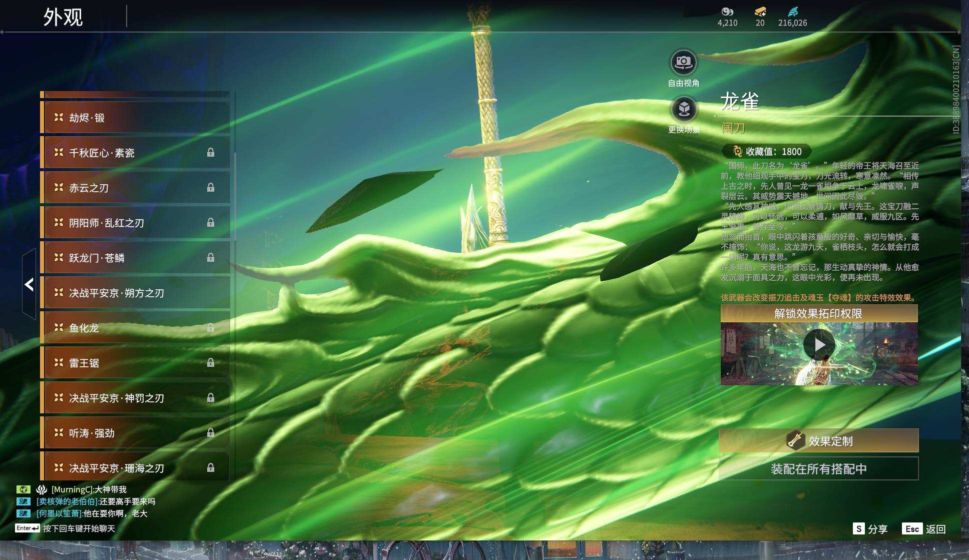969x560 pixels.
Task: Click player name MurningC in chat
Action: tap(72, 489)
